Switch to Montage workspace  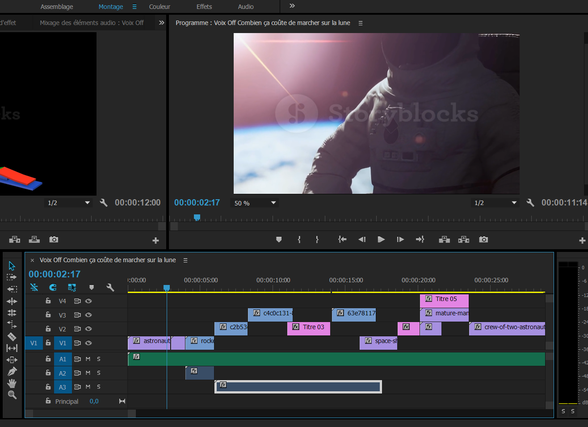point(111,7)
